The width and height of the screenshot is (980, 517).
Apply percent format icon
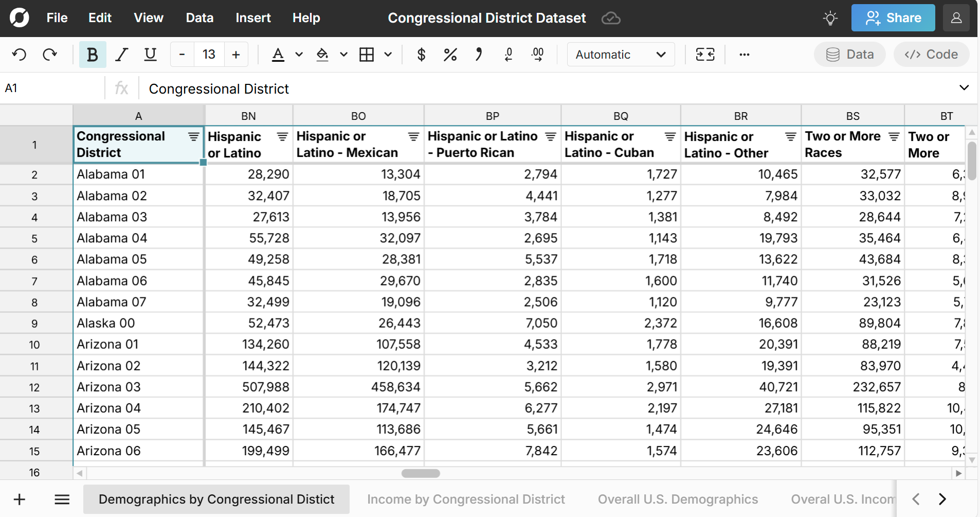(450, 55)
